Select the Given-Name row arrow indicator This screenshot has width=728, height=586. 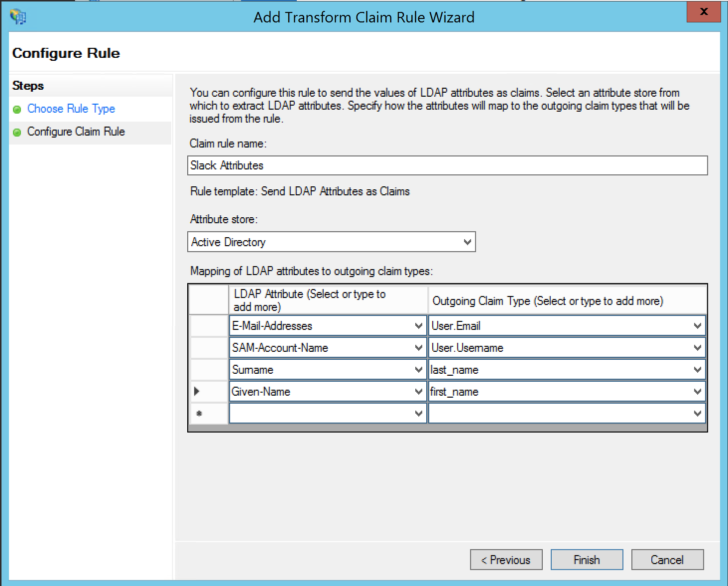197,392
